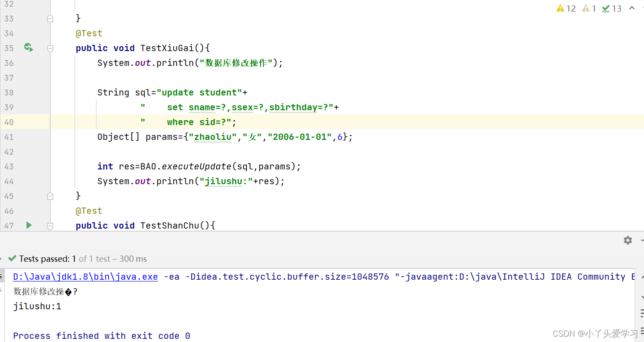Collapse the TestShanChu method at line 47

coord(50,225)
